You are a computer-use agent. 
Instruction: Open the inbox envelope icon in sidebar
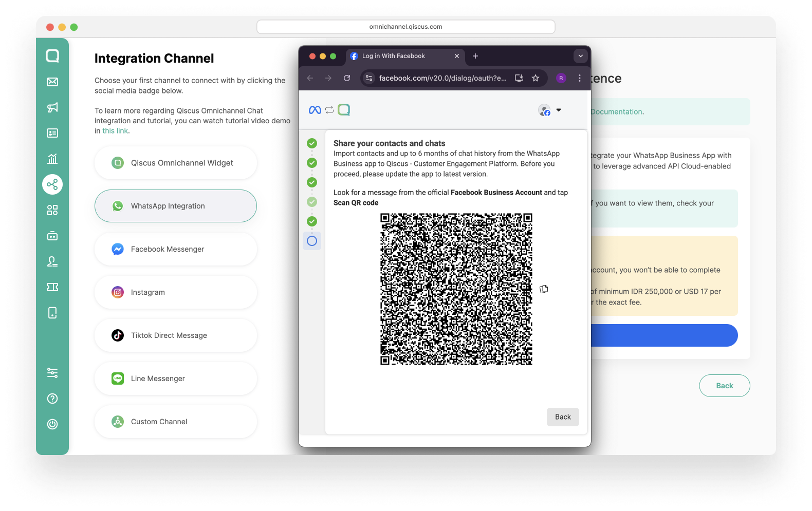[x=52, y=82]
